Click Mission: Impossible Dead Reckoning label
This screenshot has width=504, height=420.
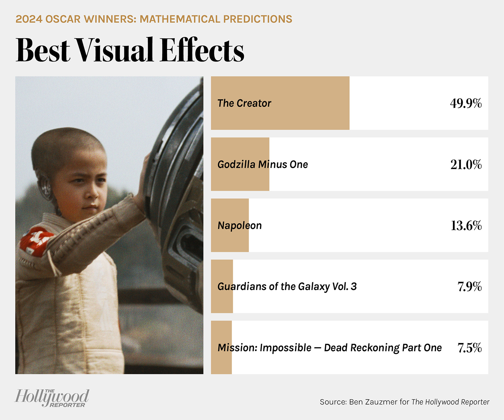tap(330, 348)
